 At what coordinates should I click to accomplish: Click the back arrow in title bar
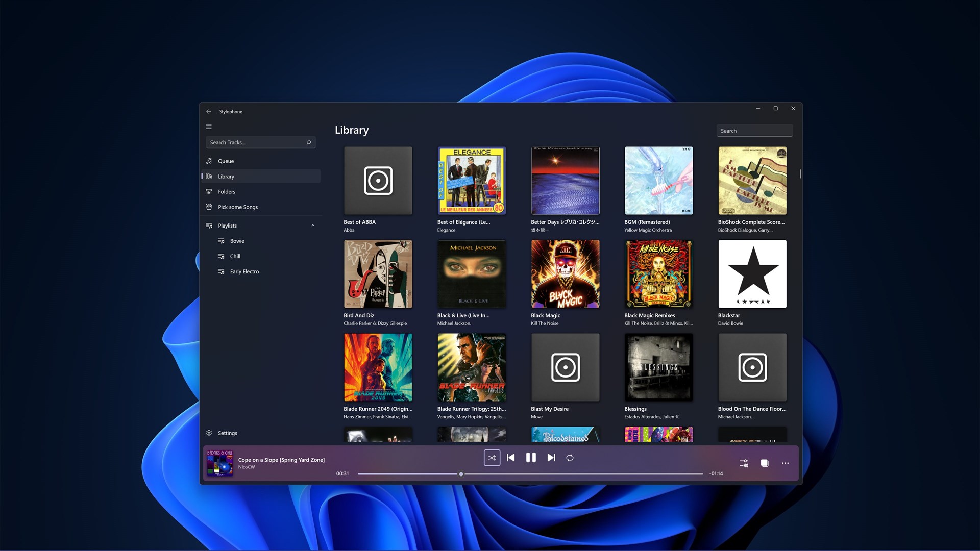[209, 112]
